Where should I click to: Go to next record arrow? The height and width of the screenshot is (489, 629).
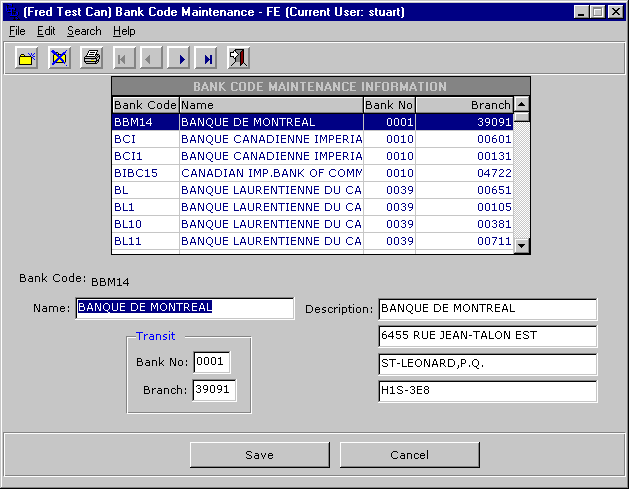pyautogui.click(x=179, y=59)
